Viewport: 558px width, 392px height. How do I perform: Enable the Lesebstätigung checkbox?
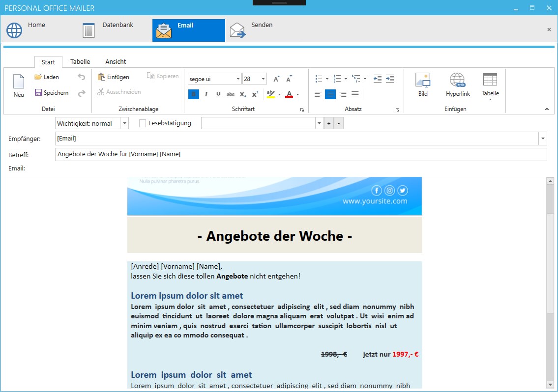(x=143, y=123)
